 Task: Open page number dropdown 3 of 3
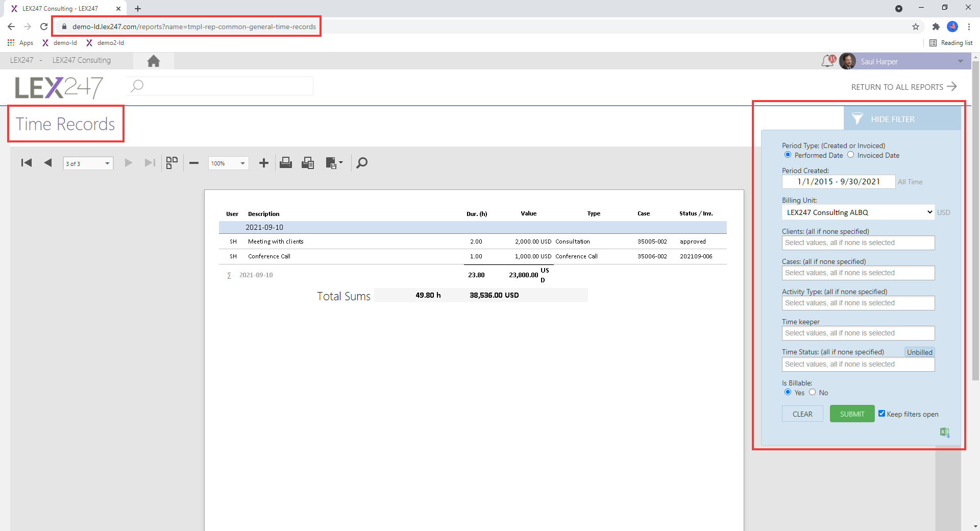pyautogui.click(x=88, y=163)
